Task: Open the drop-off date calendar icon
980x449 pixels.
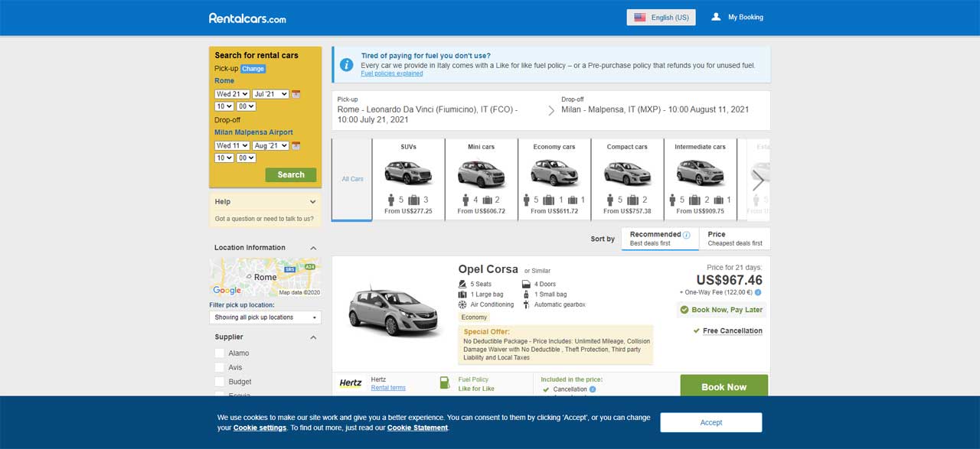Action: point(296,145)
